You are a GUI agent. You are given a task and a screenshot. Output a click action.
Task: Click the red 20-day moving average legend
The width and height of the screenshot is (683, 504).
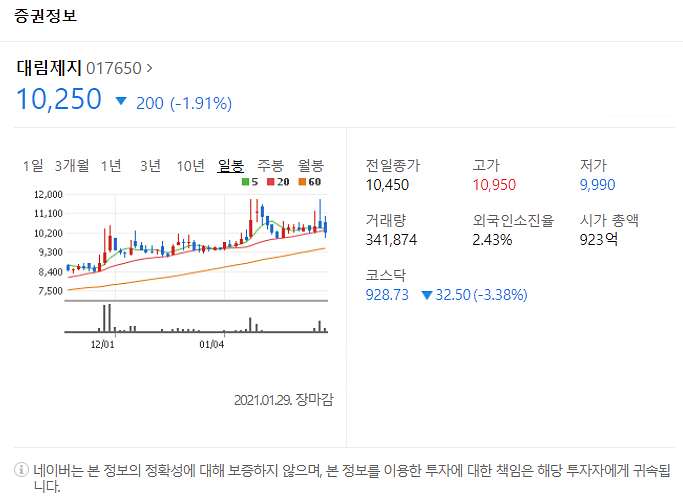click(x=278, y=182)
